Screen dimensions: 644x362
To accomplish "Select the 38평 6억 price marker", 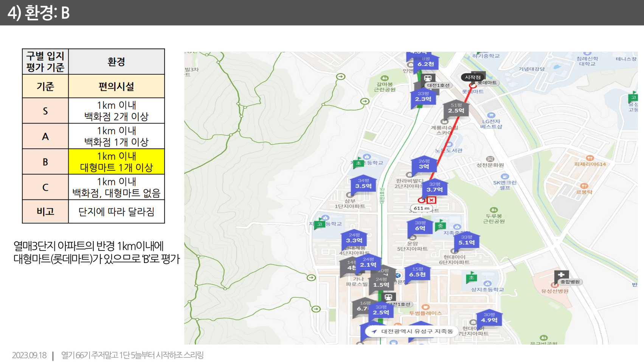I will 420,227.
